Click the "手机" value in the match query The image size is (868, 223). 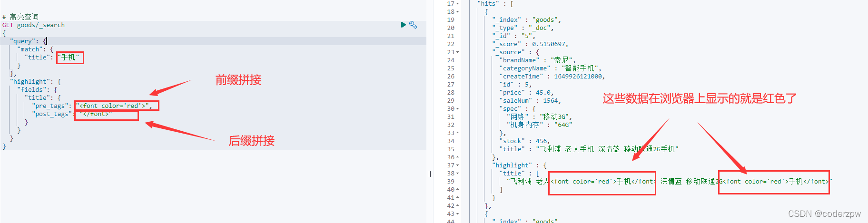click(69, 58)
